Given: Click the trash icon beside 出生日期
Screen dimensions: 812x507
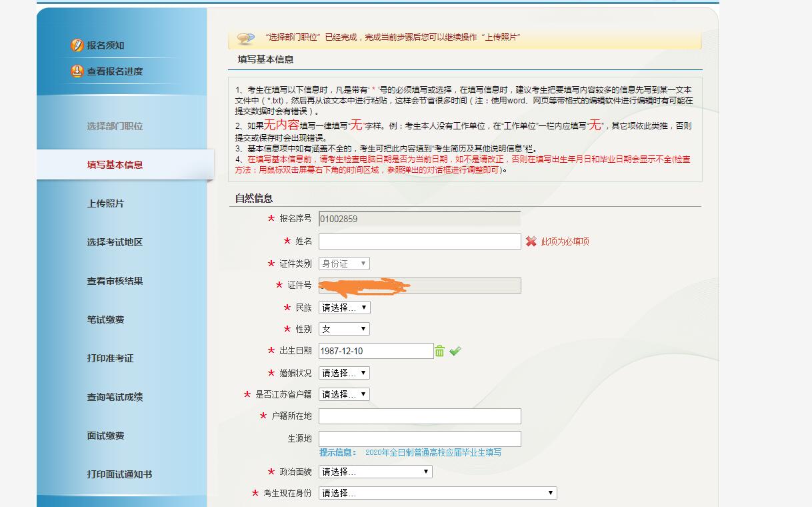Looking at the screenshot, I should tap(439, 351).
